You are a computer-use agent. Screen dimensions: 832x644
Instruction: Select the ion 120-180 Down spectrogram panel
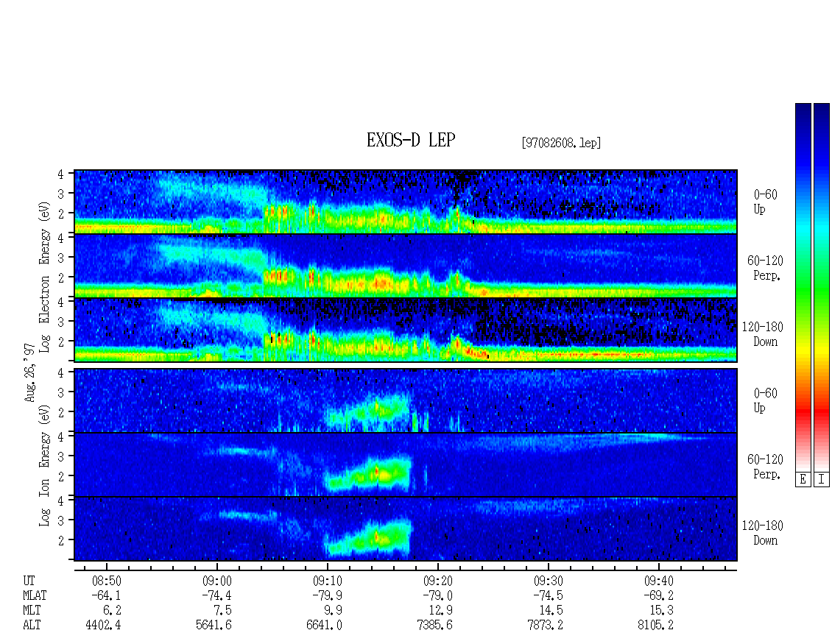click(406, 529)
